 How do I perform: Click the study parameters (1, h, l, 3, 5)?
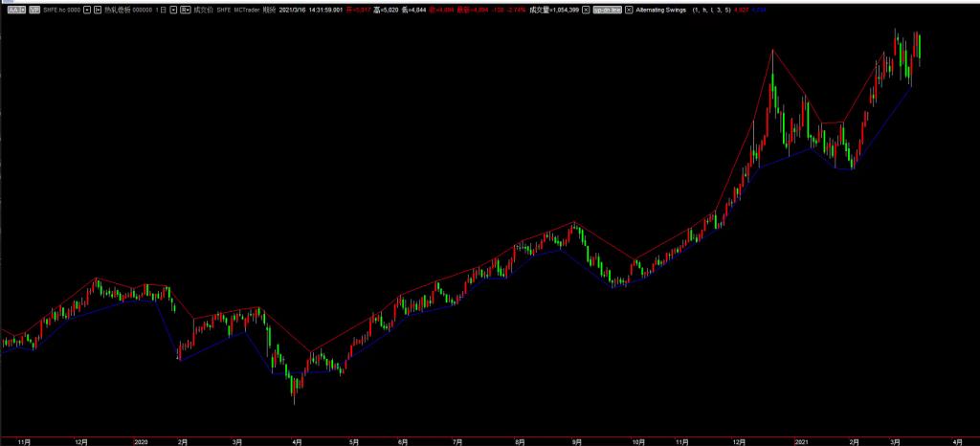pos(712,10)
